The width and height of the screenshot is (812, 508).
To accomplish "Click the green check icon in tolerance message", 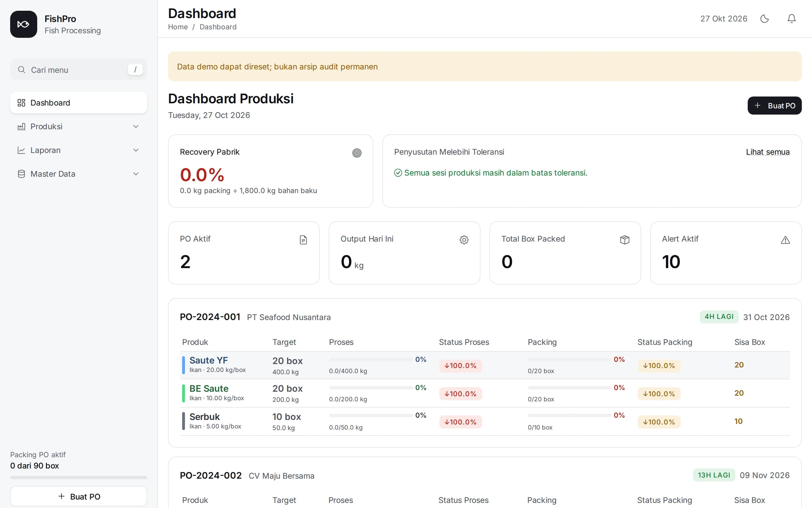I will [x=398, y=173].
